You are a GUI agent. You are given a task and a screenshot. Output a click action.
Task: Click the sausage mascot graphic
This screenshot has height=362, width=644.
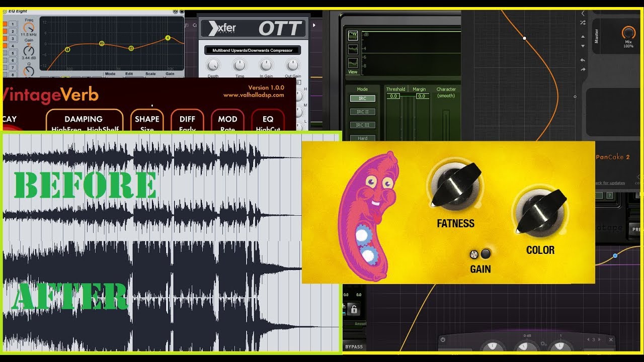point(367,217)
